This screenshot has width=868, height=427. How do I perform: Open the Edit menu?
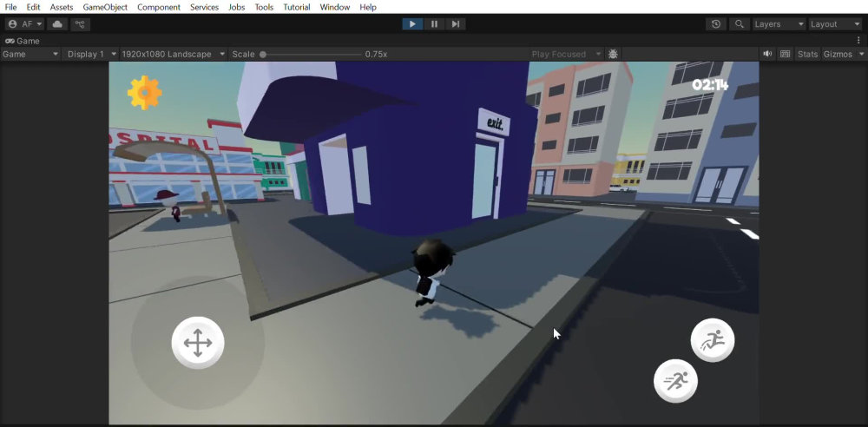[33, 7]
